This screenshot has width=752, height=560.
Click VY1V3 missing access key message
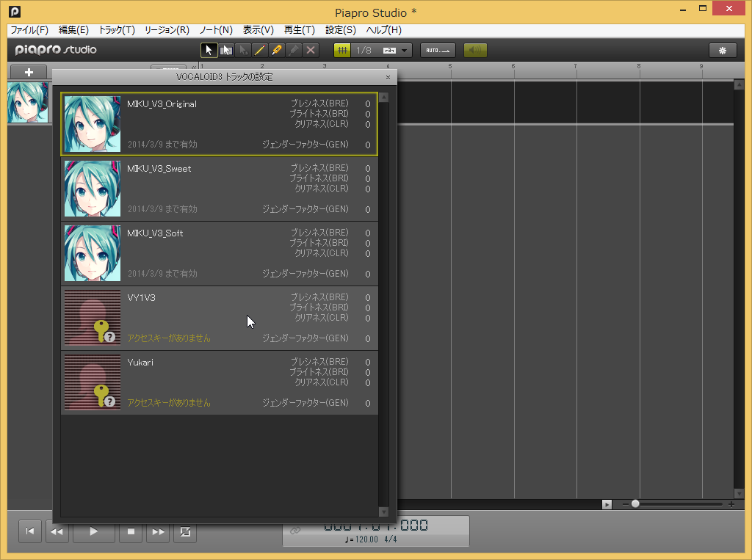tap(169, 338)
